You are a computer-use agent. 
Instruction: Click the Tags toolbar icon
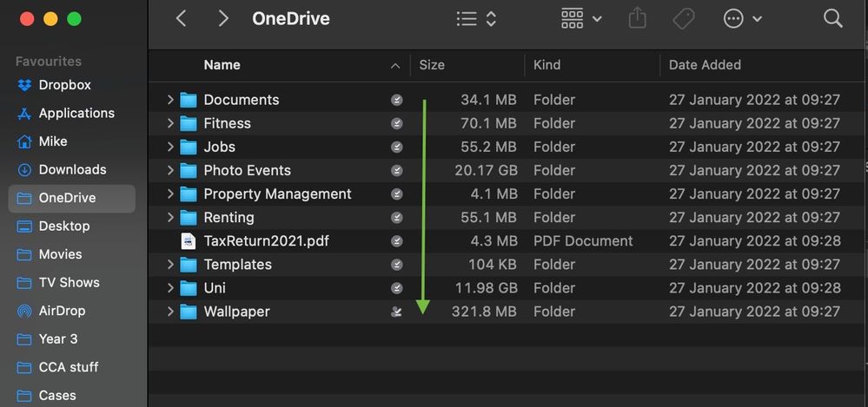(684, 19)
